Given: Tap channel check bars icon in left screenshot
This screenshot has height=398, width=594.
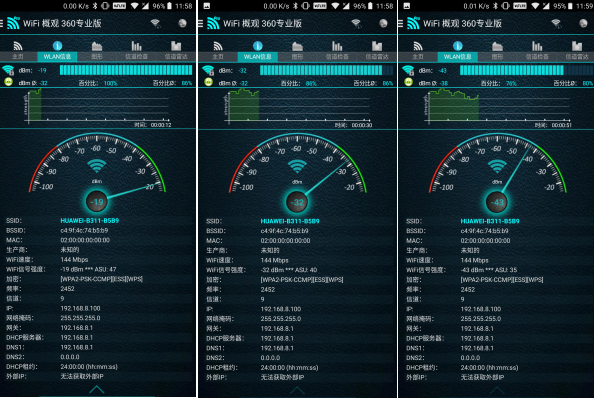Looking at the screenshot, I should coord(136,46).
